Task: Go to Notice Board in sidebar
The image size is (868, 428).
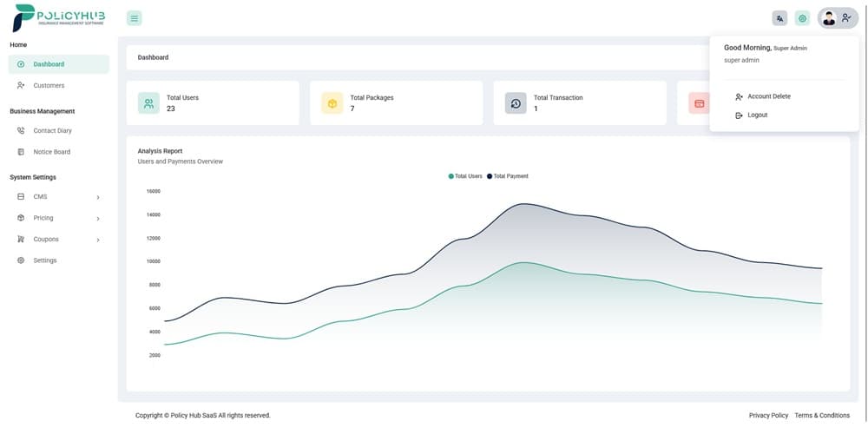Action: tap(51, 152)
